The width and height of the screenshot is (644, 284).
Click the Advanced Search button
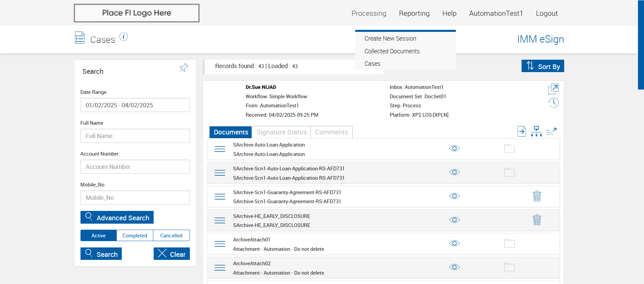[x=117, y=218]
